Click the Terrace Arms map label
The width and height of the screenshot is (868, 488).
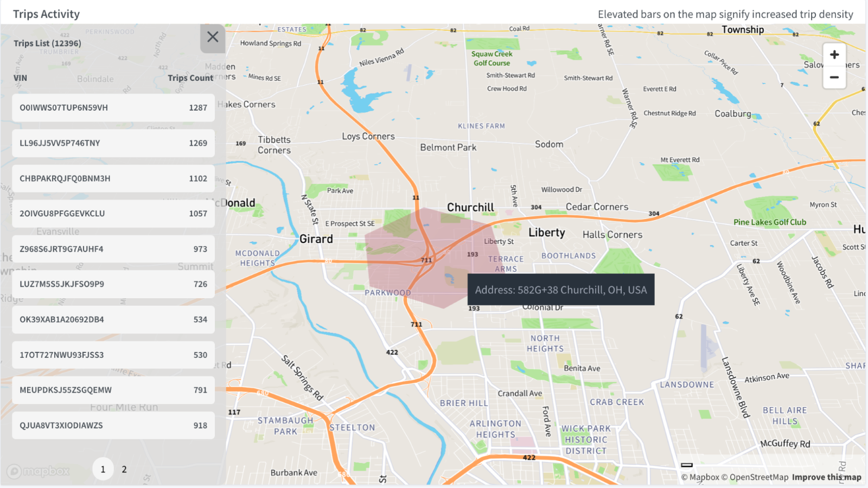coord(506,264)
